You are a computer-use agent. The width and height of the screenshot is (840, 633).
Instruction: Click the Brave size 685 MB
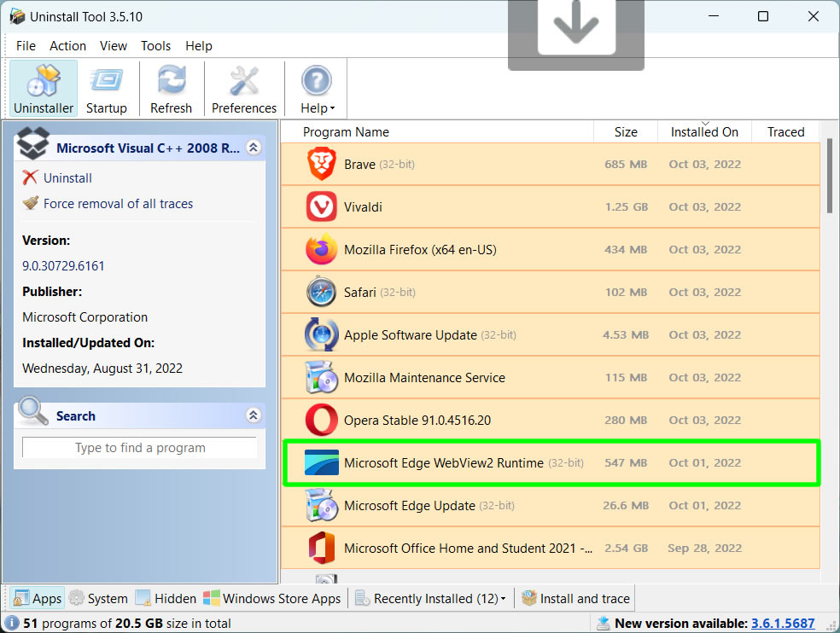click(626, 164)
